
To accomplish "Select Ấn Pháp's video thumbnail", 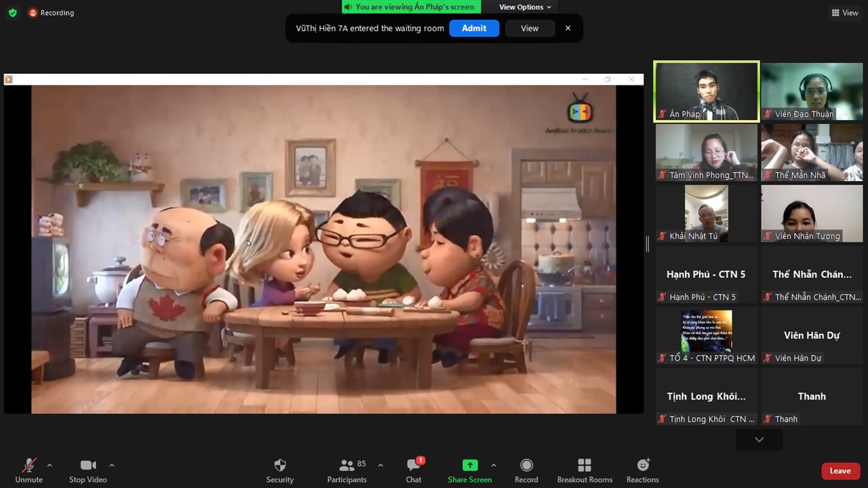I will [706, 91].
